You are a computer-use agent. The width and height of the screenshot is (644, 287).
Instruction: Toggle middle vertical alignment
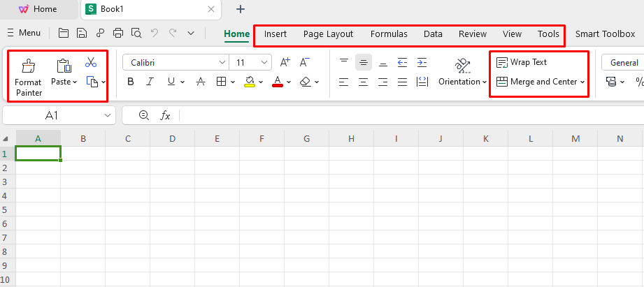[x=364, y=62]
